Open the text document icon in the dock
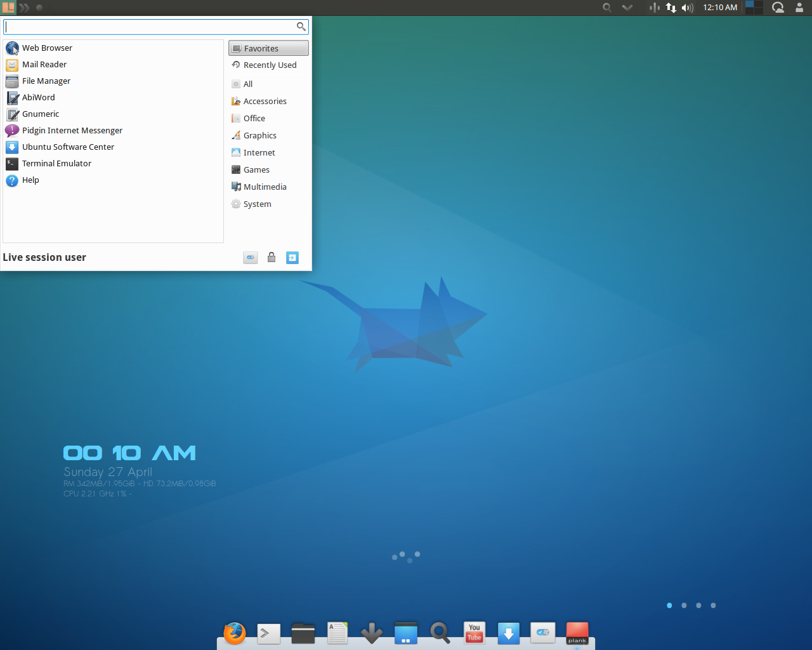The width and height of the screenshot is (812, 650). click(x=337, y=633)
